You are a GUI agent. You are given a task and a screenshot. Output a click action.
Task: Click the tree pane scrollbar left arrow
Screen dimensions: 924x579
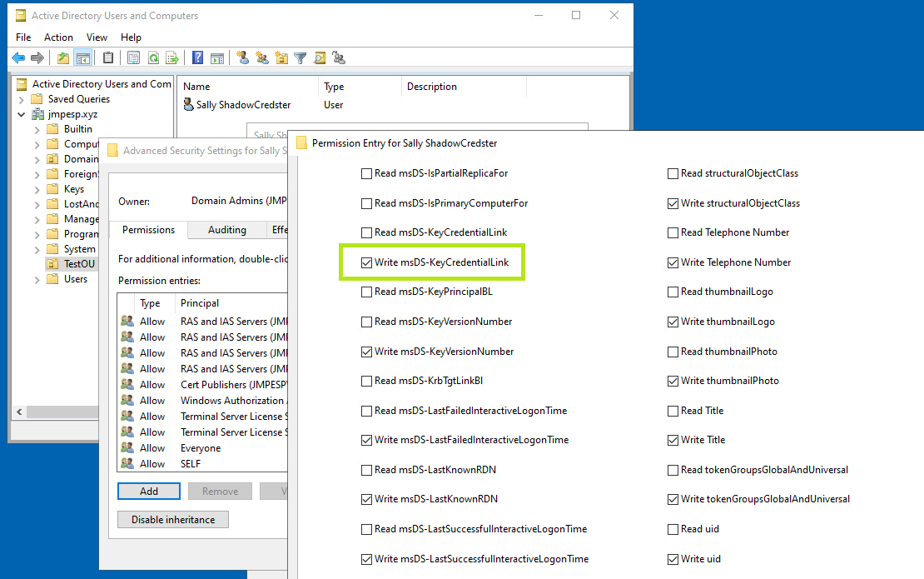[19, 412]
